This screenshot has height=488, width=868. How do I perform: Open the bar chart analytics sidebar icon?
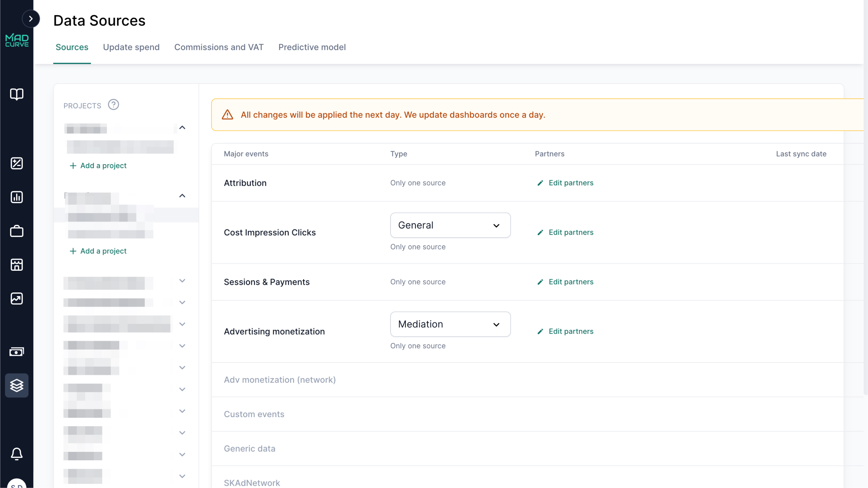pyautogui.click(x=16, y=197)
